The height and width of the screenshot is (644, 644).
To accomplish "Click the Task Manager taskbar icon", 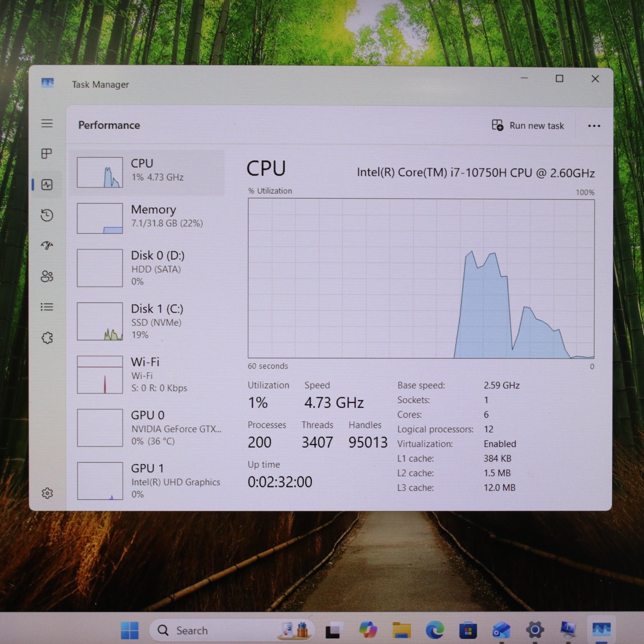I will pos(601,630).
